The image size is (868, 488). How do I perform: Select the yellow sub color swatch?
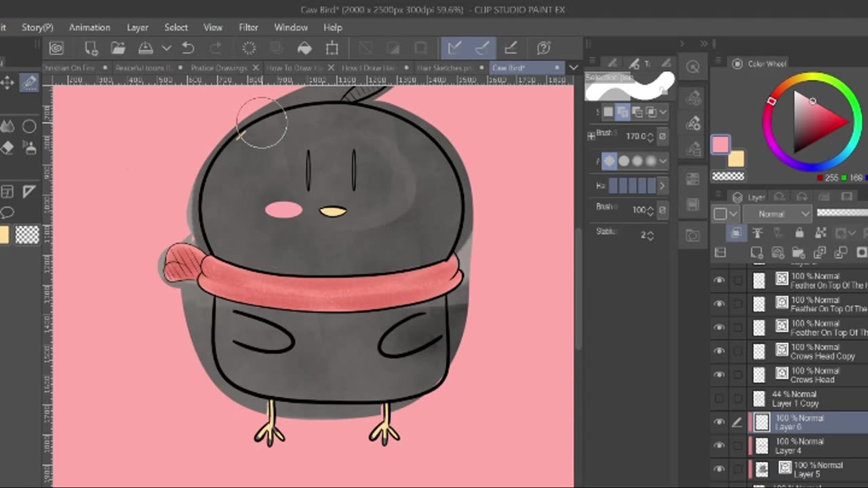(736, 159)
